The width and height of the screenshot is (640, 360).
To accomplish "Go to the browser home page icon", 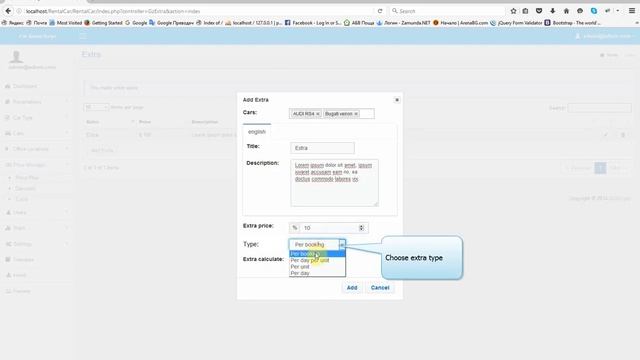I will [x=566, y=11].
